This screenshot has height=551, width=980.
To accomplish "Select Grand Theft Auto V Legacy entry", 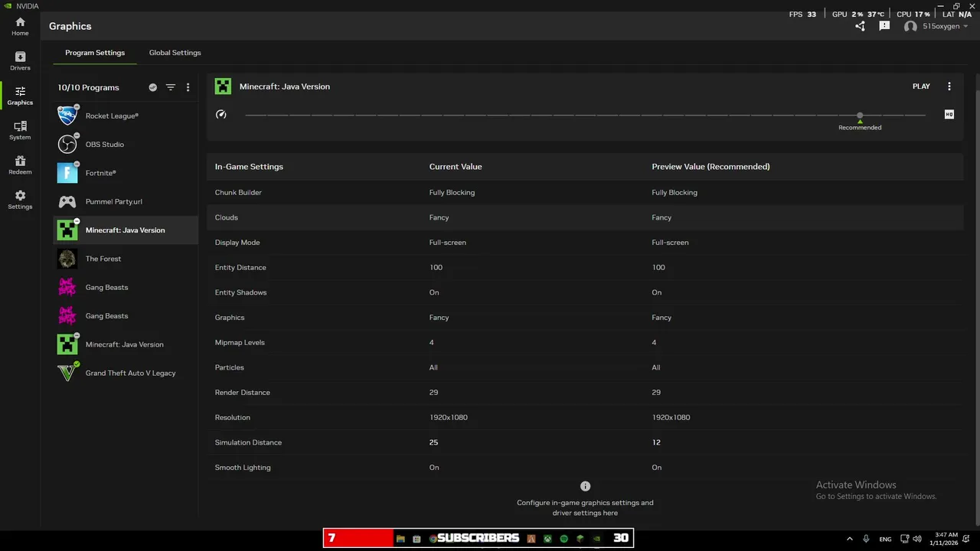I will [126, 373].
